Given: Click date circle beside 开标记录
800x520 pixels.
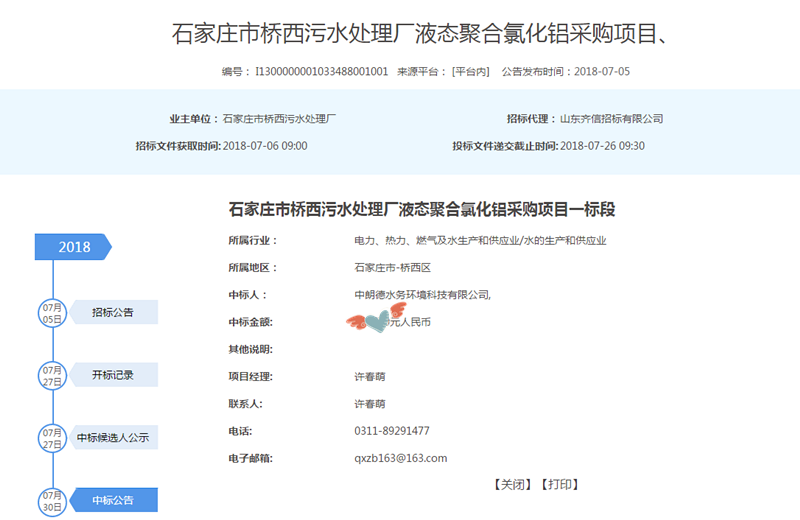Looking at the screenshot, I should [x=52, y=375].
